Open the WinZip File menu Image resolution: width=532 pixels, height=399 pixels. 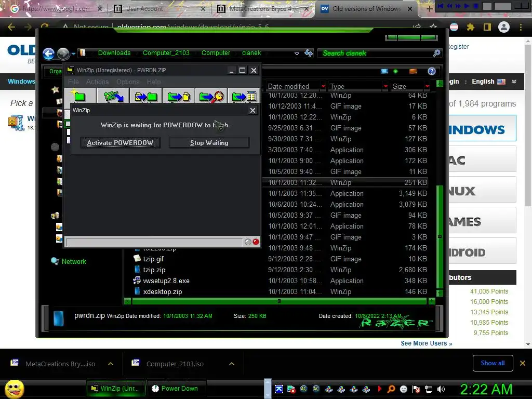pyautogui.click(x=73, y=82)
